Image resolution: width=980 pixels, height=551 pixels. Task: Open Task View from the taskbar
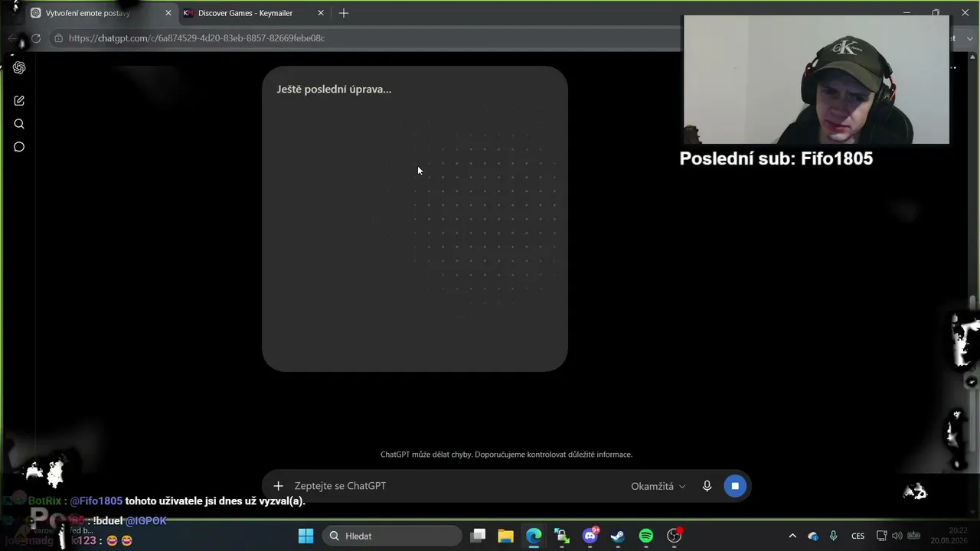478,536
